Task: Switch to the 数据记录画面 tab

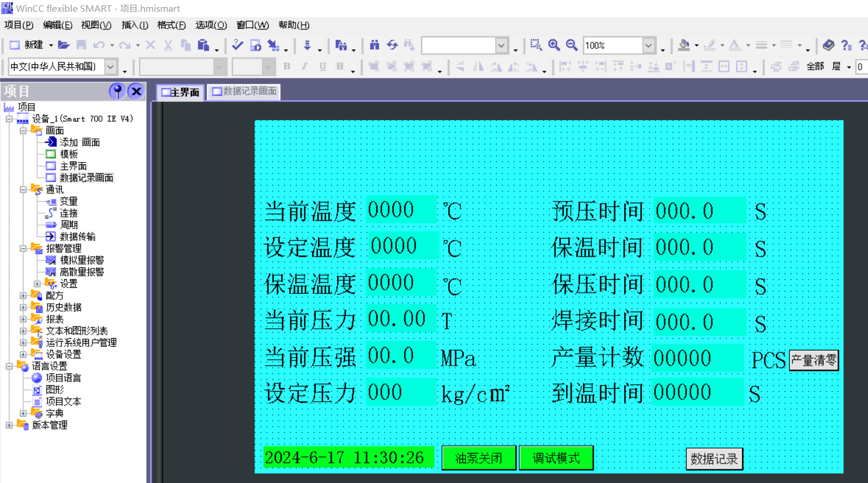Action: [244, 91]
